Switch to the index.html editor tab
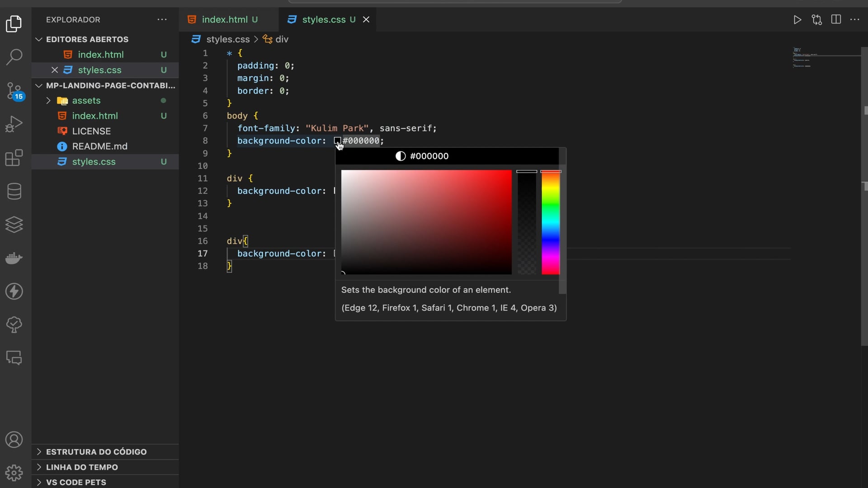The width and height of the screenshot is (868, 488). (225, 19)
